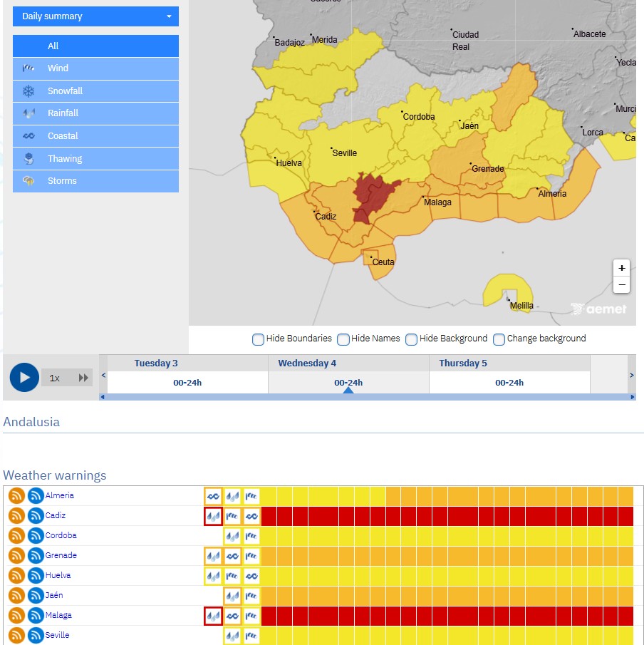The image size is (644, 645).
Task: Click the red-bordered rainfall warning icon for Malaga
Action: click(x=213, y=615)
